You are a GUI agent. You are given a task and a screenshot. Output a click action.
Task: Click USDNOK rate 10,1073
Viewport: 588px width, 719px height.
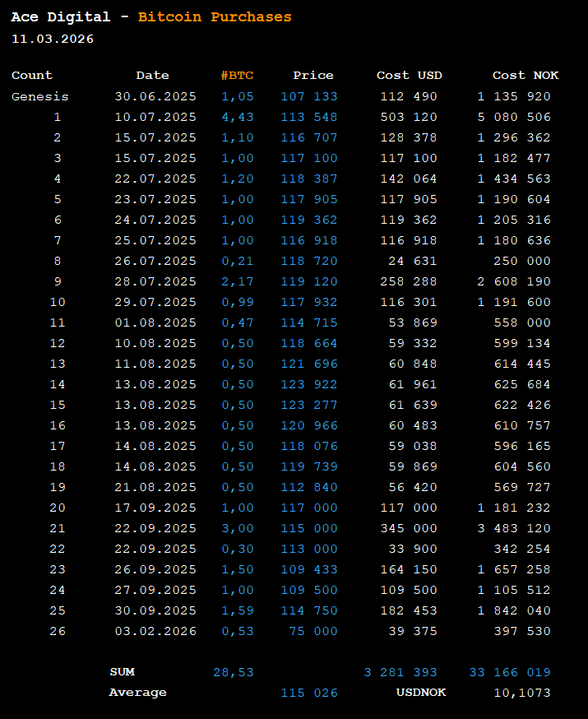click(x=522, y=693)
